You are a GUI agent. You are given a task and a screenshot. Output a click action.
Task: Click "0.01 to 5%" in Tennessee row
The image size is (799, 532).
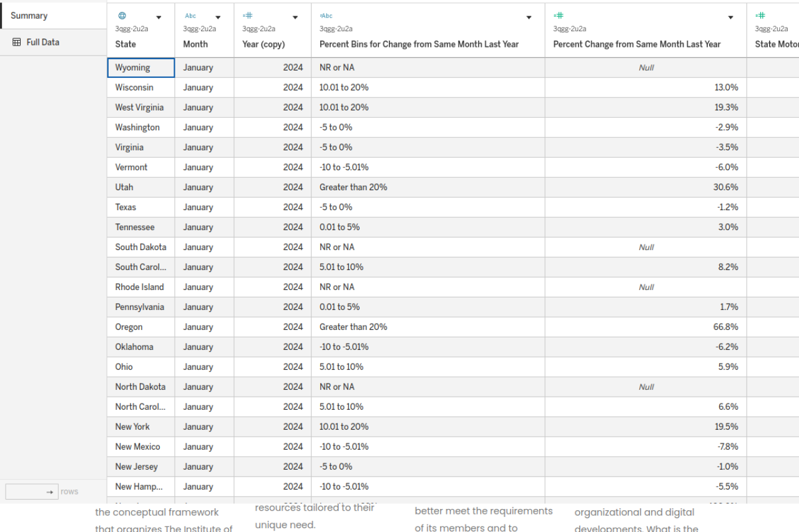(x=340, y=227)
